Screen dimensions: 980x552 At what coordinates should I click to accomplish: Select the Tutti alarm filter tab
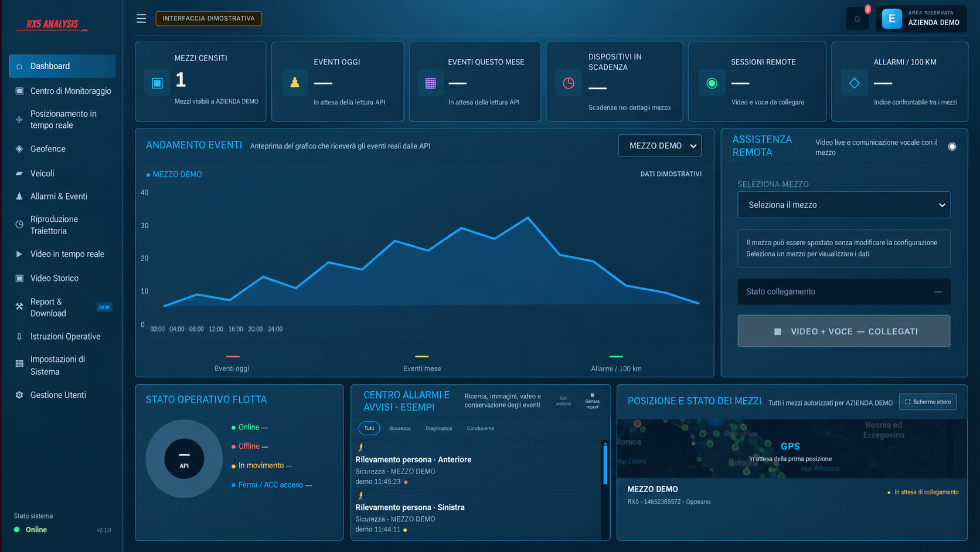coord(369,428)
